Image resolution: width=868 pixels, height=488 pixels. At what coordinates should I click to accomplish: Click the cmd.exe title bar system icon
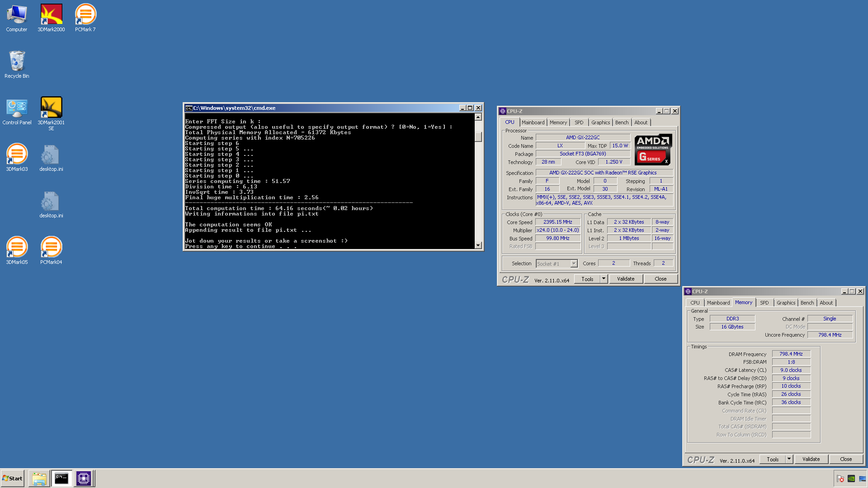[189, 108]
